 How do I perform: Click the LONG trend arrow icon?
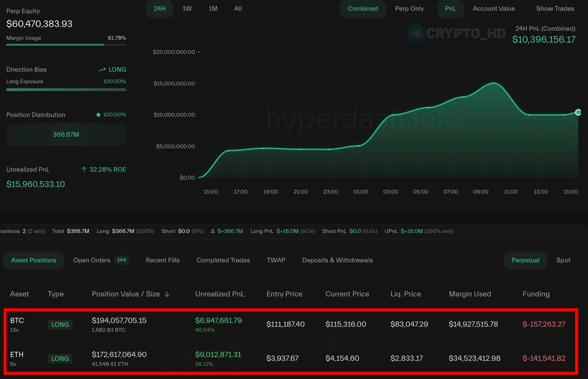pyautogui.click(x=102, y=70)
